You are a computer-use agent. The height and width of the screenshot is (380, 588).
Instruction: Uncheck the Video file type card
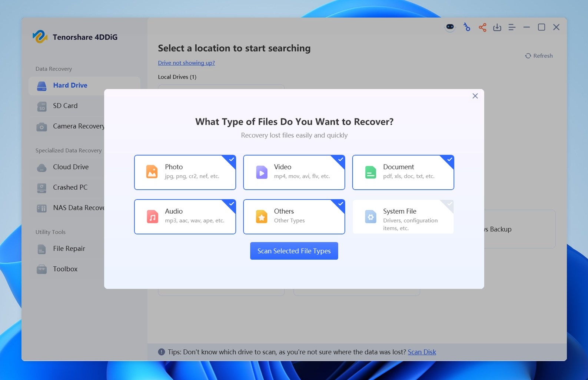(x=294, y=172)
